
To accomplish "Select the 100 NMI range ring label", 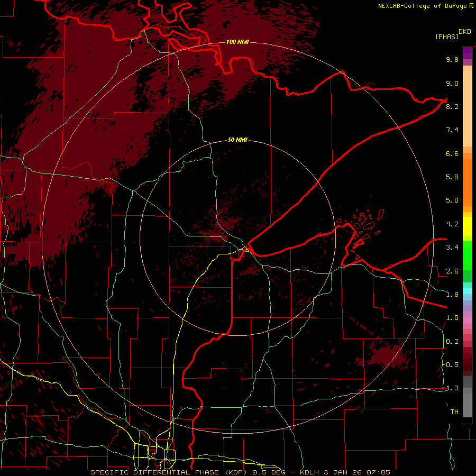I will click(237, 42).
